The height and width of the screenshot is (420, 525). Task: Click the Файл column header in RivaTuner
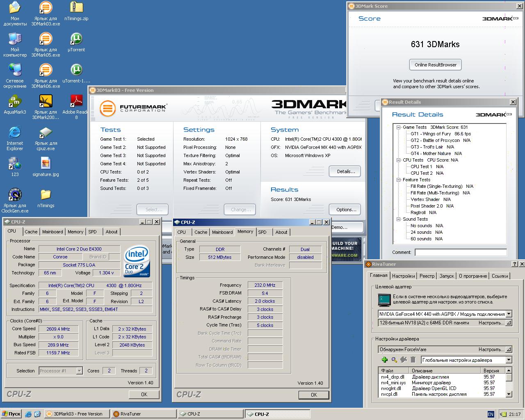(x=394, y=370)
